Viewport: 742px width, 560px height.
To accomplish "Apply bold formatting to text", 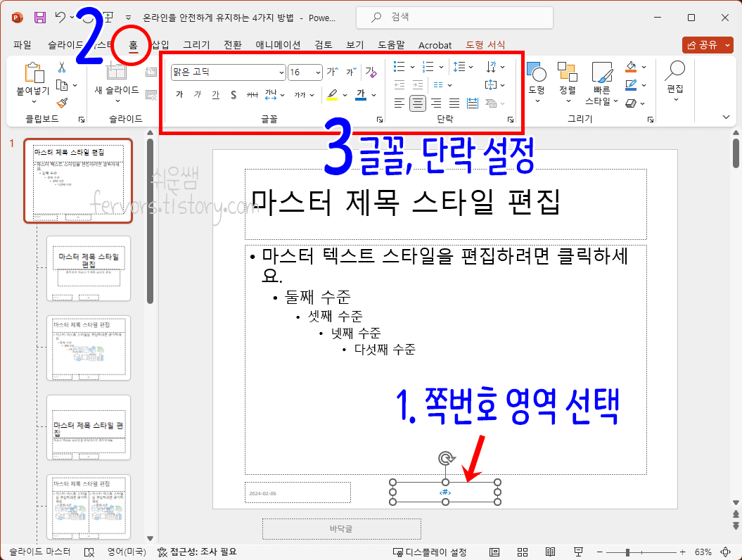I will 179,94.
